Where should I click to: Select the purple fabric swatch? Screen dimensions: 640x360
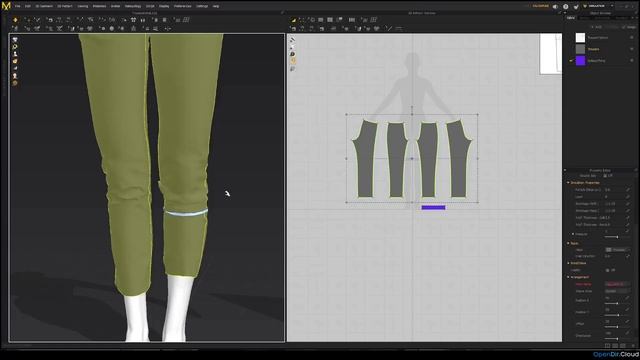coord(580,60)
